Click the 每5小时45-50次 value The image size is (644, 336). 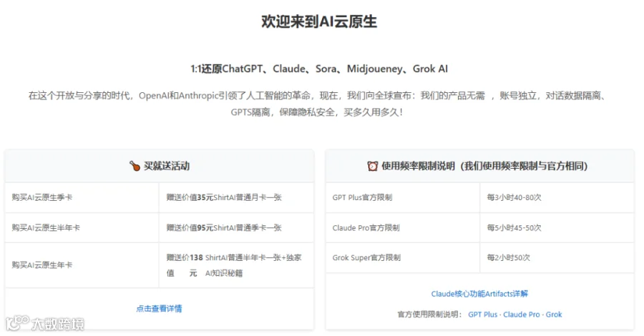click(x=514, y=227)
